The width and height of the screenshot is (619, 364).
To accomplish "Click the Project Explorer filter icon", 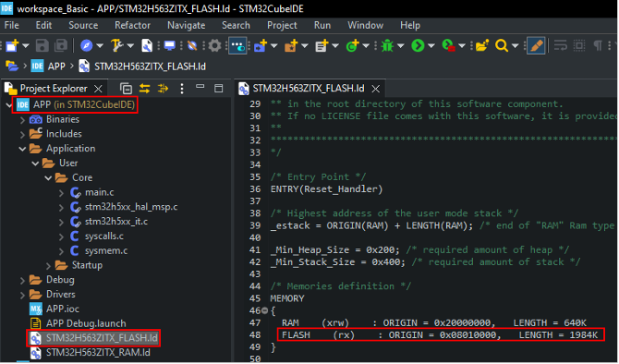I will (163, 89).
